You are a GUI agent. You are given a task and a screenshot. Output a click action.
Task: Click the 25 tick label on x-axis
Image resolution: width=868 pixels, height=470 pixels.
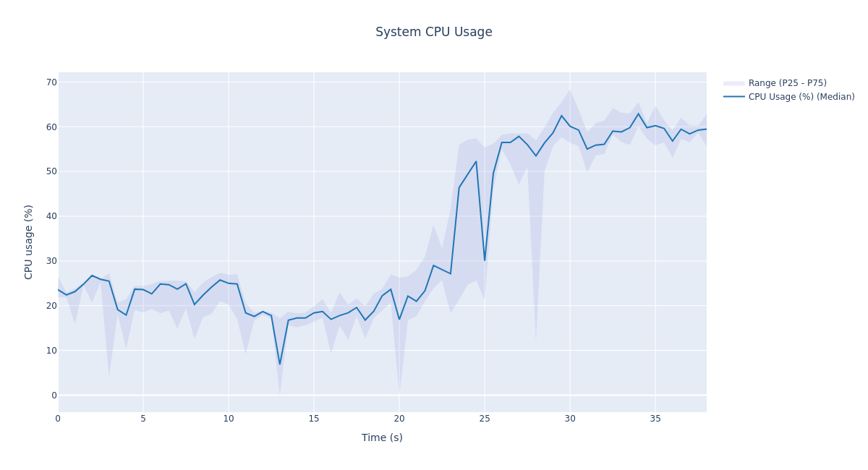point(485,419)
